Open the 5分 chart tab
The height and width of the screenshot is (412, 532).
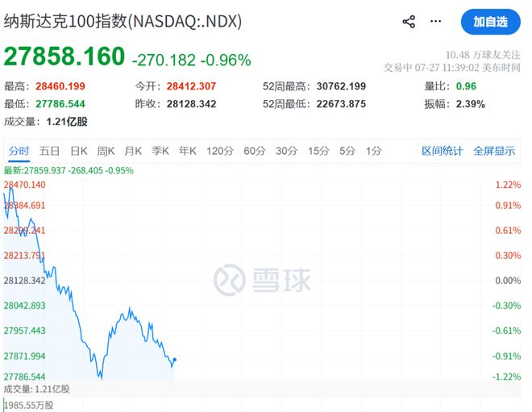(x=347, y=151)
